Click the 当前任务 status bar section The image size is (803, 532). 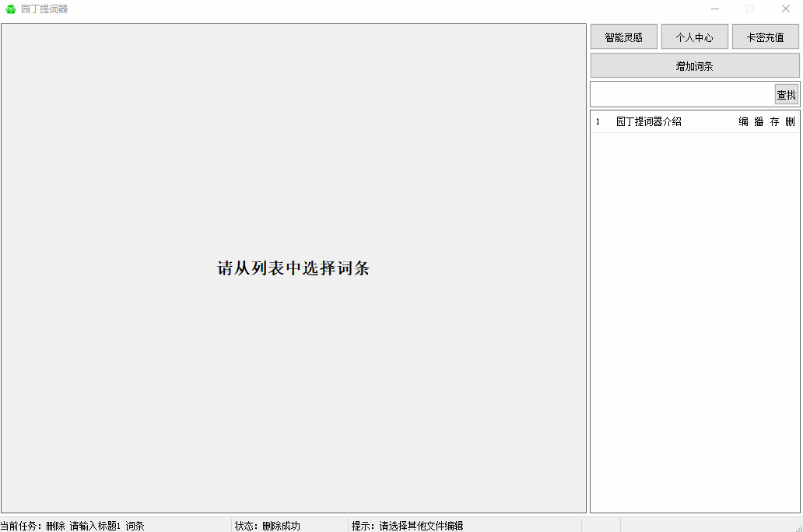tap(72, 526)
